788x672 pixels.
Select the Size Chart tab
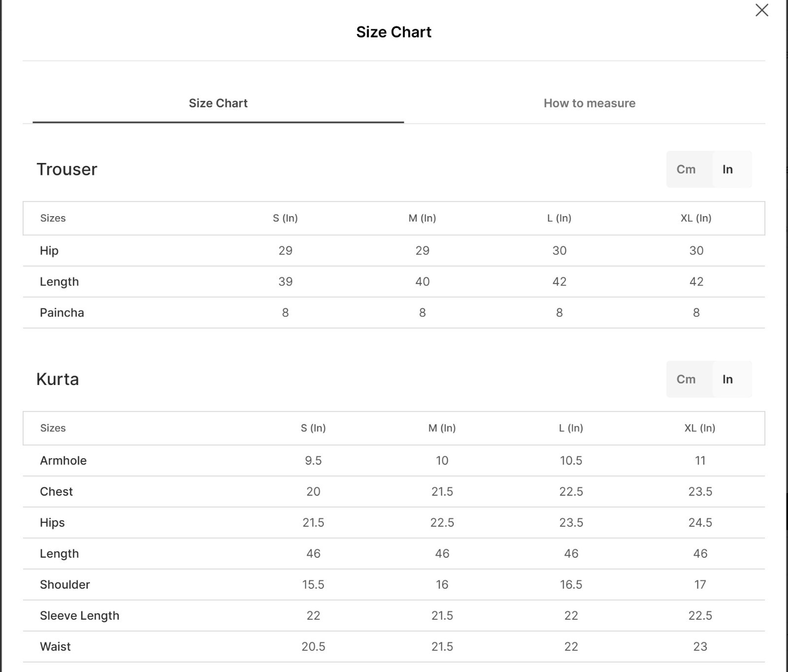pos(218,103)
